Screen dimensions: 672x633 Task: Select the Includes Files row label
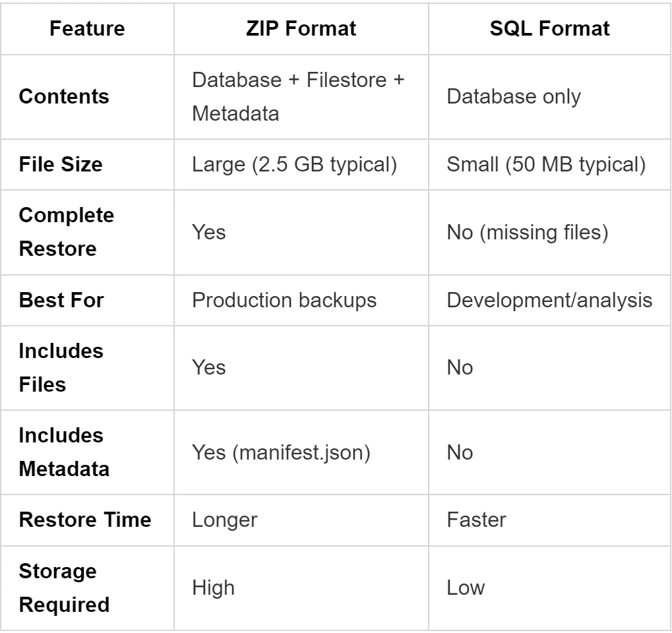tap(61, 367)
